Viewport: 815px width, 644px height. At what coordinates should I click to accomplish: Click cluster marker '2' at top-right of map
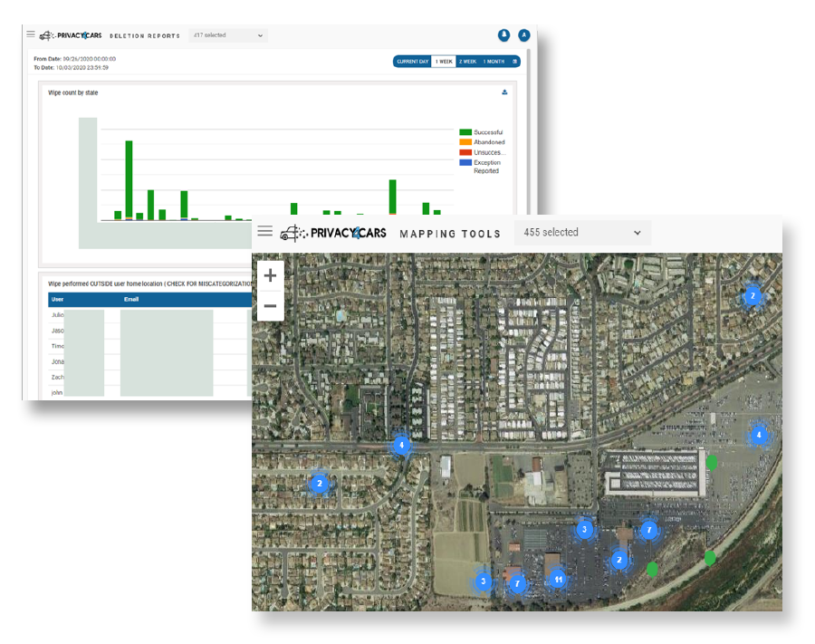coord(753,296)
